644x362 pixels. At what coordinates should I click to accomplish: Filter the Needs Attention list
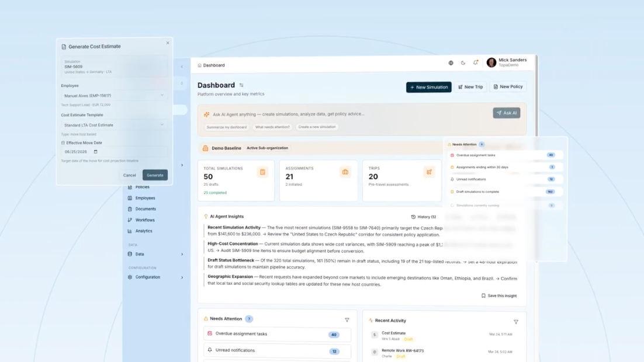347,320
